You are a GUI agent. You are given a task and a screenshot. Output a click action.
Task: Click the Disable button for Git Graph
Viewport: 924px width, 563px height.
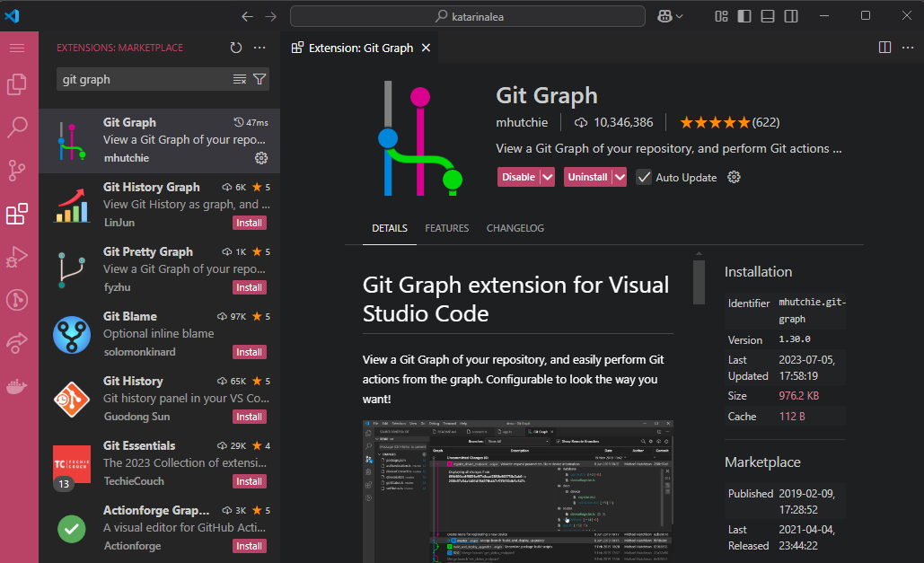click(519, 177)
